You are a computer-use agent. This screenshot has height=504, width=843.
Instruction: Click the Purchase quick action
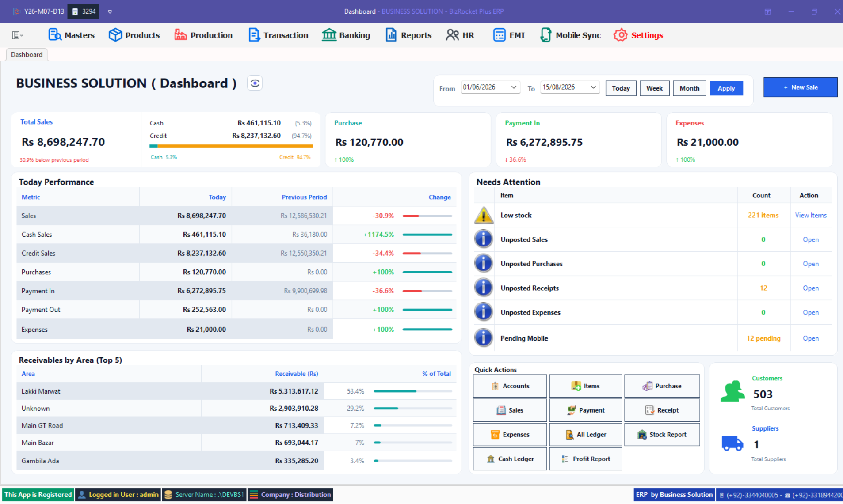(662, 386)
